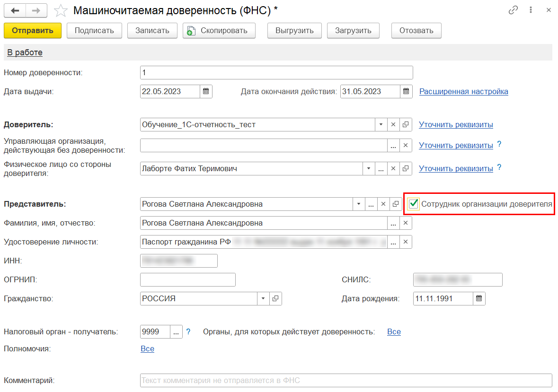Uncheck Сотрудник организации доверителя checkbox
The width and height of the screenshot is (558, 392).
click(x=414, y=204)
